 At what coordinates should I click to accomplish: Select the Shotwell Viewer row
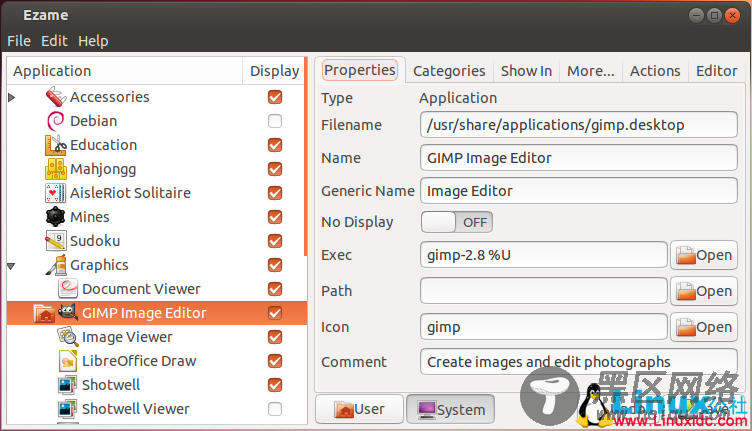tap(156, 409)
